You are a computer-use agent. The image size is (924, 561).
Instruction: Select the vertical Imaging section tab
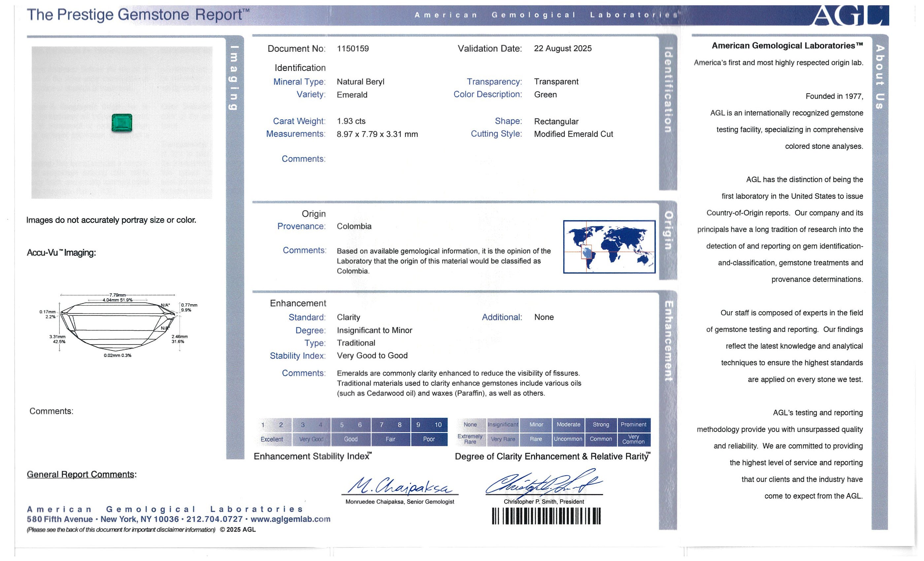tap(234, 78)
